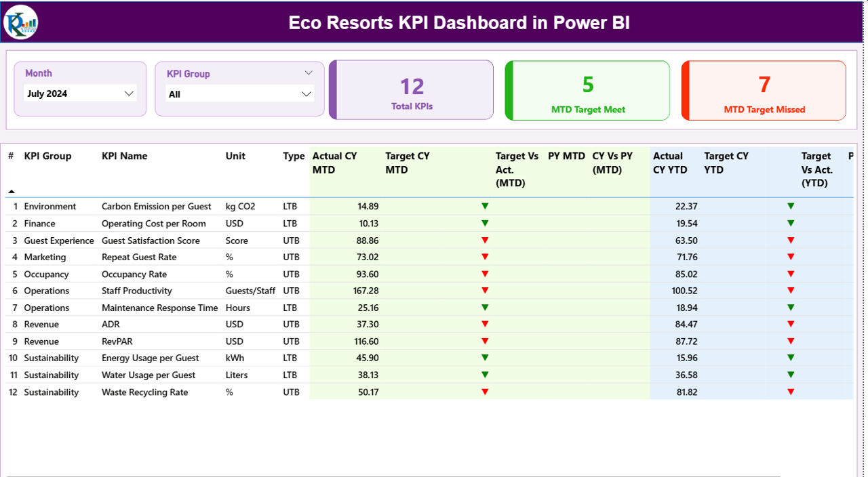The image size is (868, 477).
Task: Click the 5 MTD Target Meet card
Action: tap(587, 89)
